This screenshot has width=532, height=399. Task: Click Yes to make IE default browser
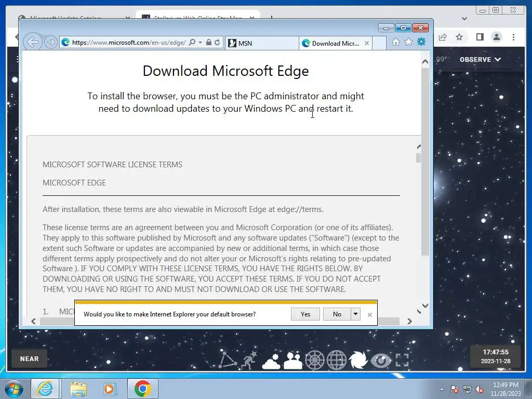[x=305, y=314]
